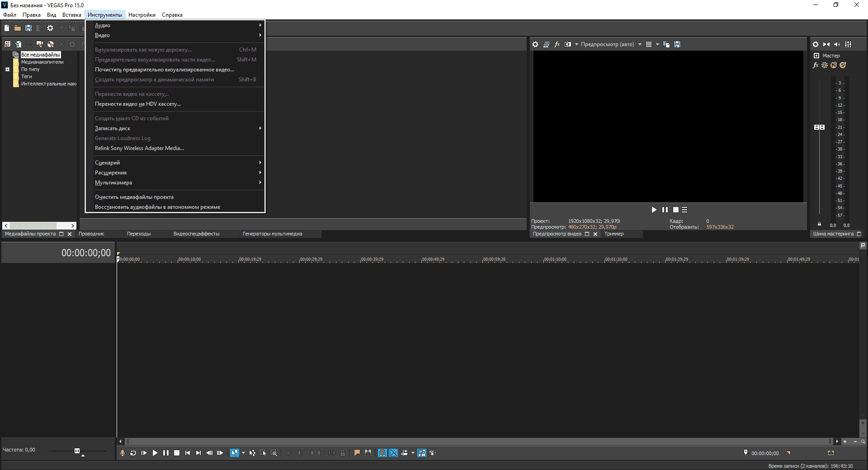Toggle snapping with the magnet icon
Screen dimensions: 868x470
382,453
